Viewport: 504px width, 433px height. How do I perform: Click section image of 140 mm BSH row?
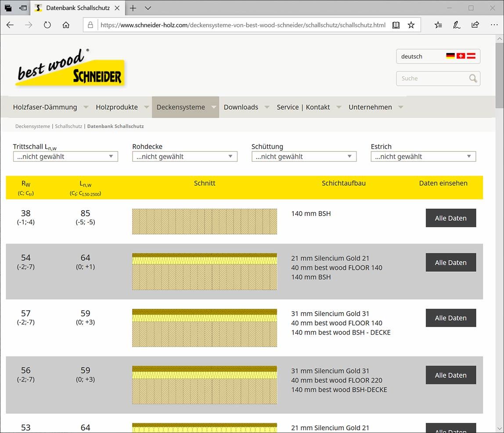[x=205, y=221]
